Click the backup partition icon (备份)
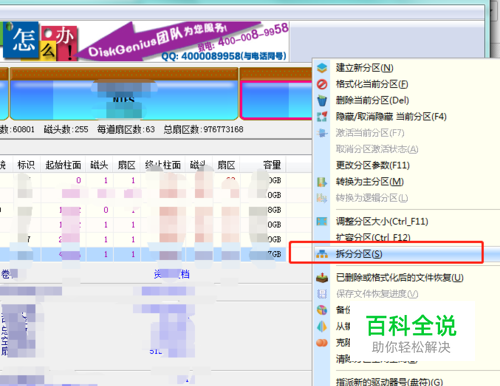Image resolution: width=500 pixels, height=386 pixels. (322, 310)
